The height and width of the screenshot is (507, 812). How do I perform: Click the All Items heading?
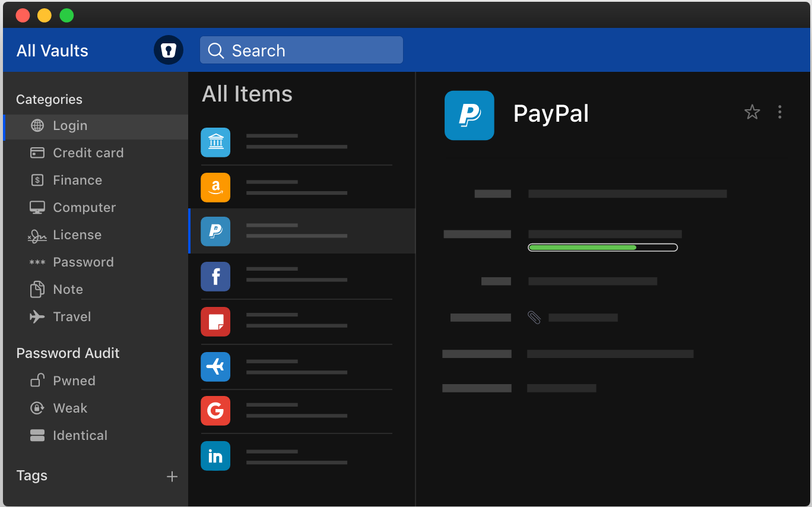click(247, 94)
